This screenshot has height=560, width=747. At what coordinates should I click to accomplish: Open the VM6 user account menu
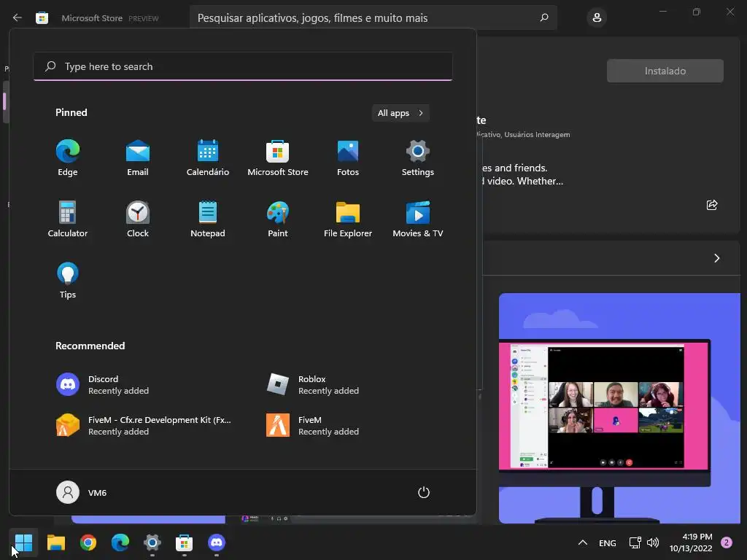tap(82, 492)
